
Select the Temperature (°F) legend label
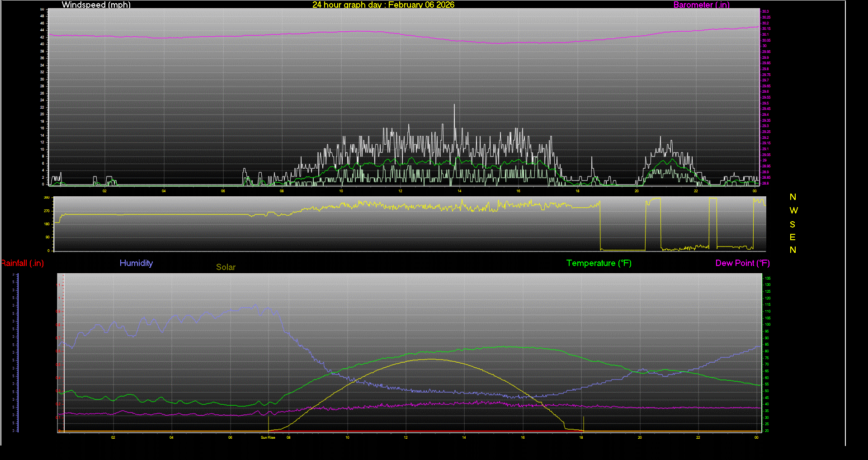coord(599,263)
